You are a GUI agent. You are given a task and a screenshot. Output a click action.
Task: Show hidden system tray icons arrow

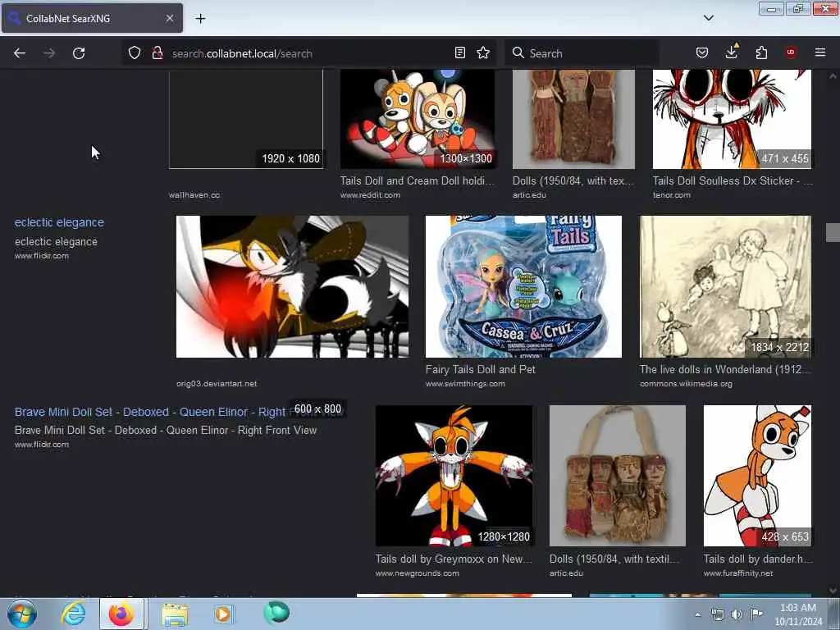pos(697,614)
